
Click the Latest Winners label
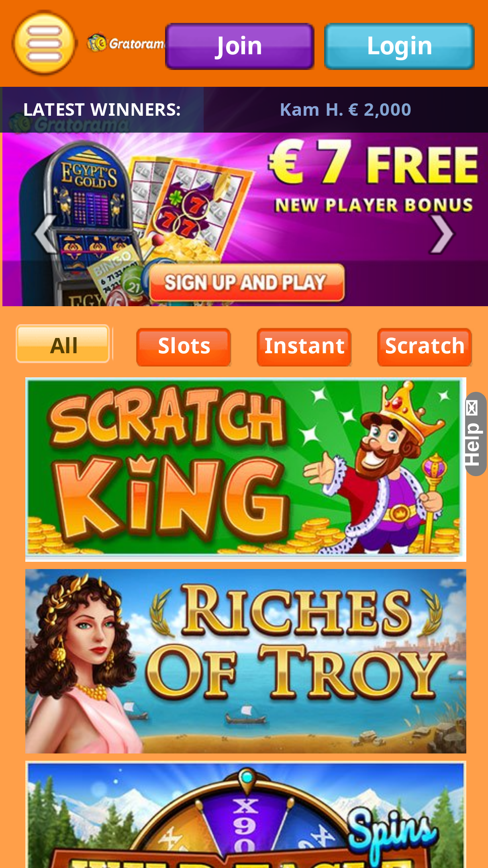(102, 110)
